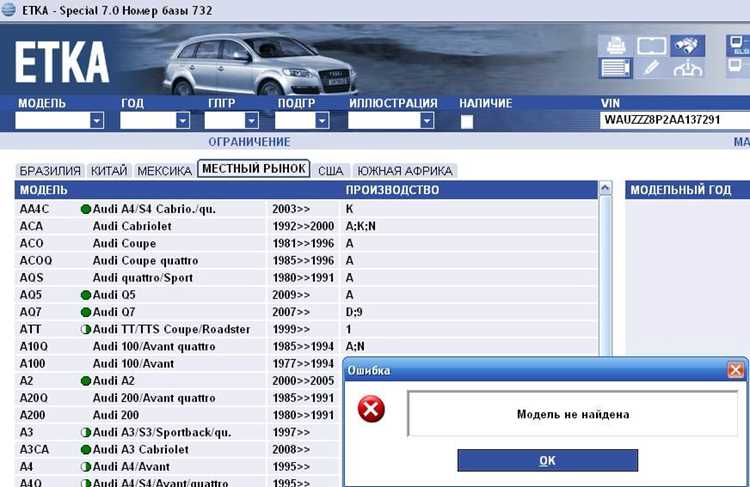
Task: Click the ETKA globe icon in title bar
Action: pyautogui.click(x=9, y=10)
